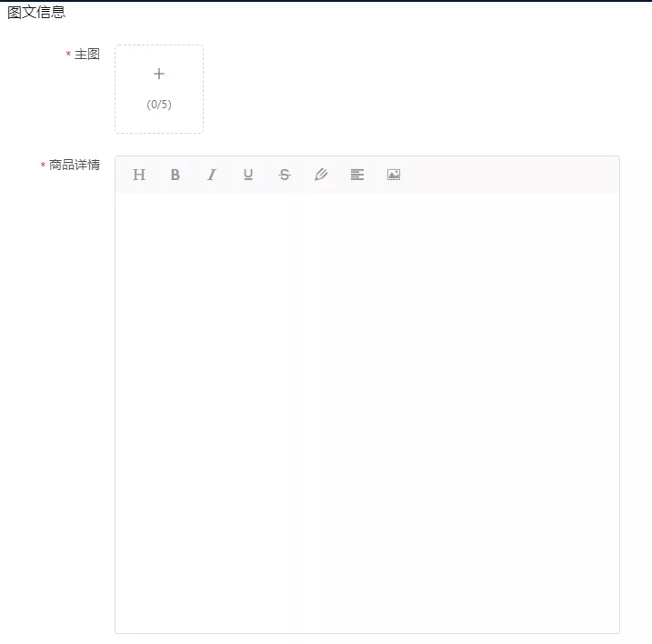Screen dimensions: 652x644
Task: Click inside the 商品详情 editor area
Action: (x=367, y=412)
